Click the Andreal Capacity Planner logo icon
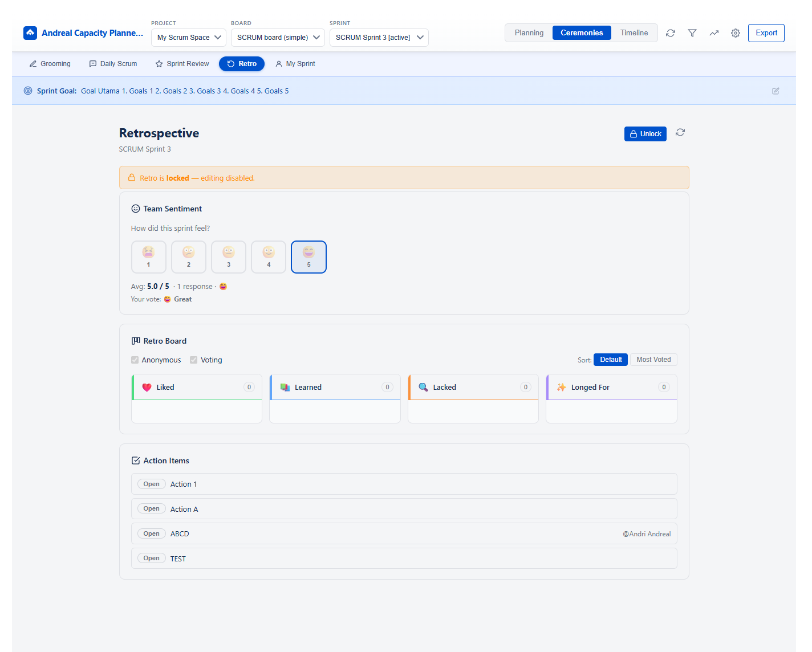This screenshot has height=652, width=812. click(30, 33)
